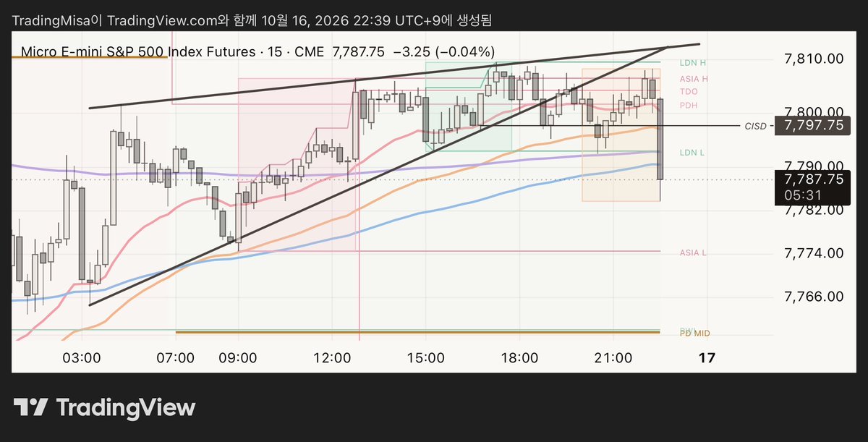Select the 7,810.00 price axis label
868x442 pixels.
[816, 59]
